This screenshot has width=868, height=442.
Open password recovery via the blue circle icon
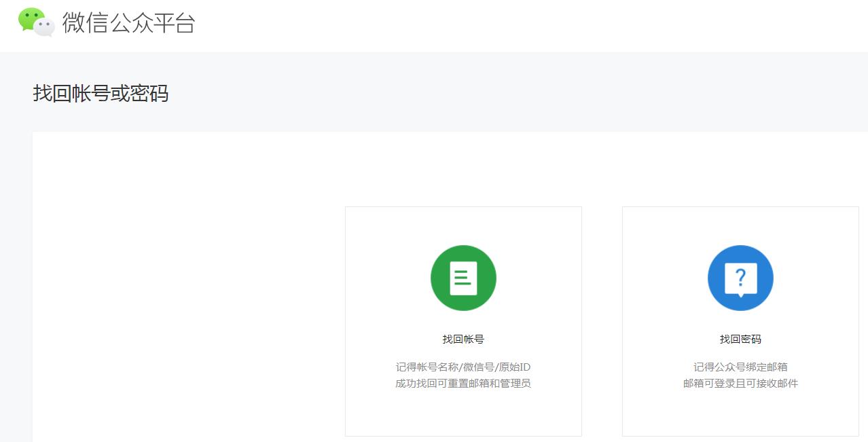[x=740, y=278]
